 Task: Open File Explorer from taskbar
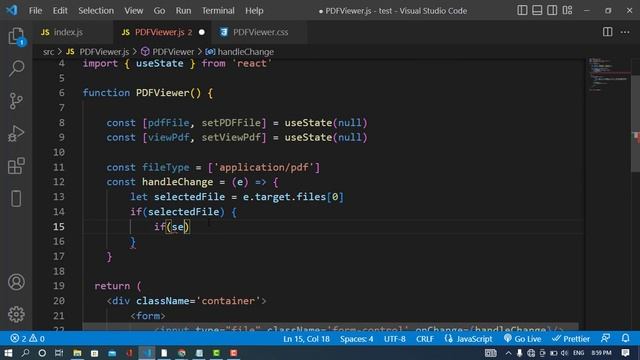click(77, 353)
